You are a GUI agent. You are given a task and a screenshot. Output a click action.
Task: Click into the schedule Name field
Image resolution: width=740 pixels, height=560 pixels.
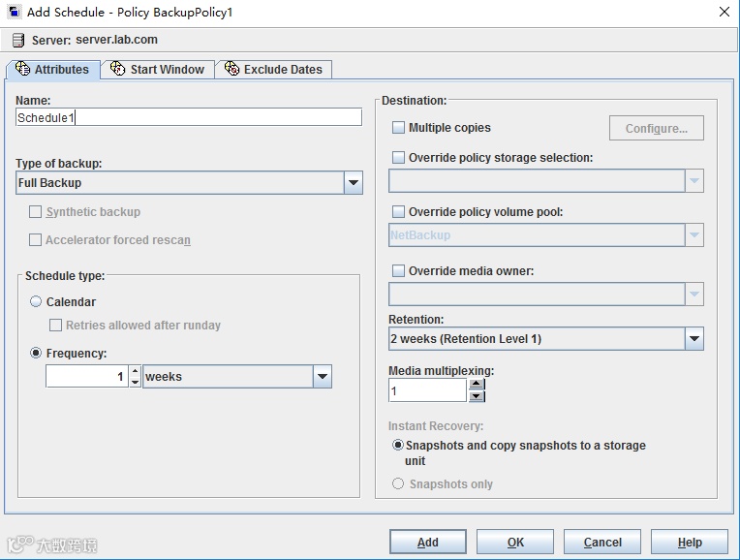pyautogui.click(x=189, y=117)
